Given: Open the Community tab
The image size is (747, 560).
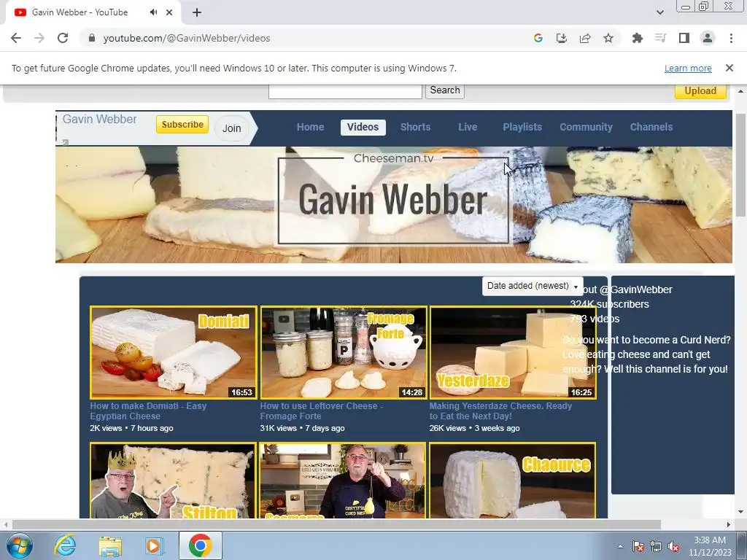Looking at the screenshot, I should coord(586,127).
